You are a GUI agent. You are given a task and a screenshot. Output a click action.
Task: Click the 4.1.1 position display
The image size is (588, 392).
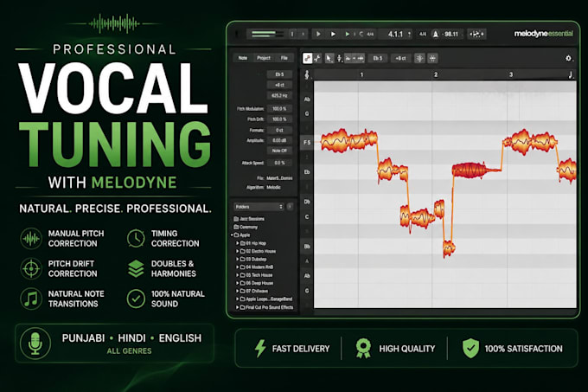tap(395, 34)
